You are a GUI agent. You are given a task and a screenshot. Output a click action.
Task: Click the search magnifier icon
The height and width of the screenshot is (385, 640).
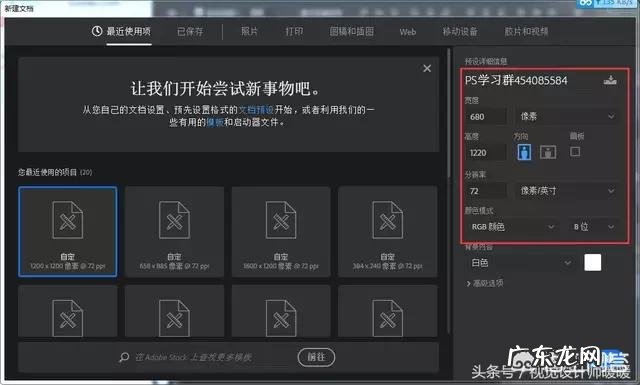click(x=124, y=357)
